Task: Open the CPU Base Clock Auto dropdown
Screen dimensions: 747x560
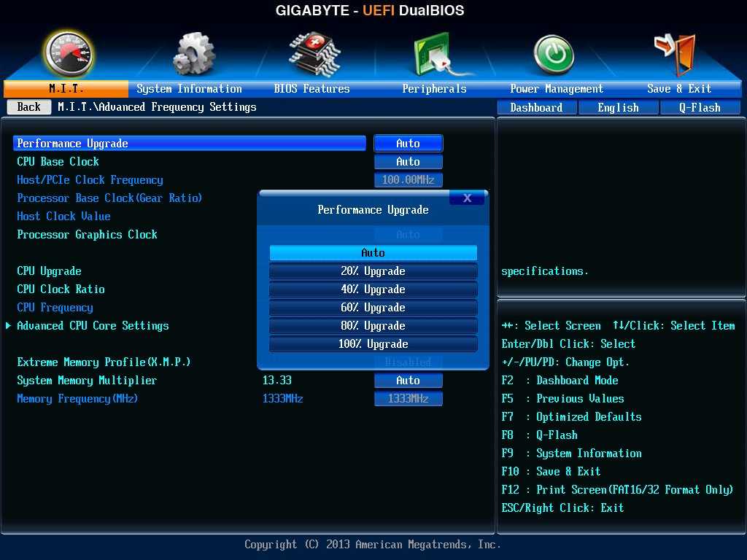Action: pyautogui.click(x=408, y=162)
